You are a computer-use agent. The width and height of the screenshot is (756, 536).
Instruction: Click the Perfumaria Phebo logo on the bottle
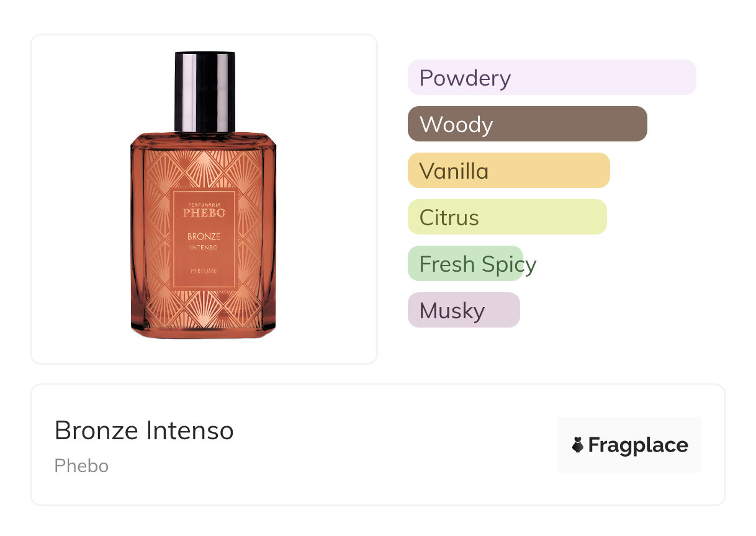coord(204,210)
